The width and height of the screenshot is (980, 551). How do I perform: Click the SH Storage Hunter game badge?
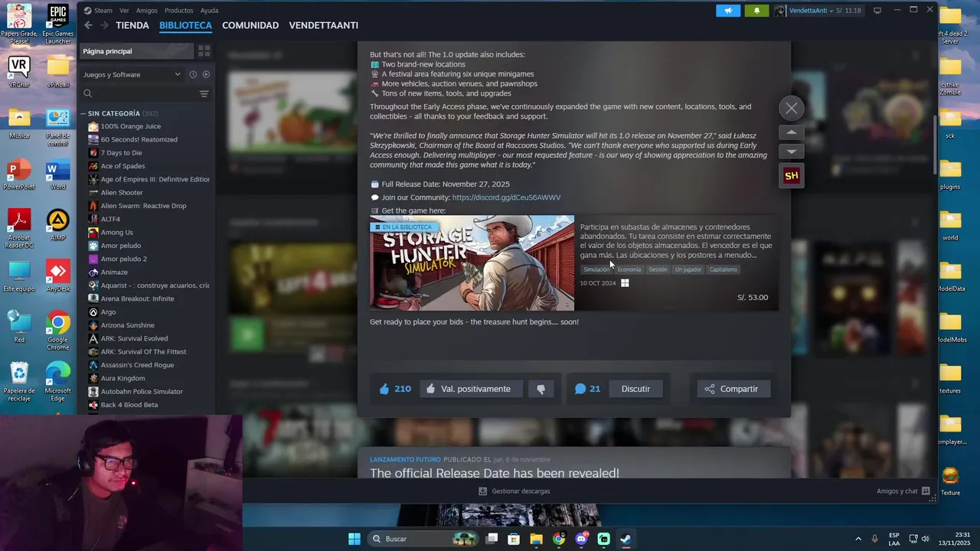point(792,175)
